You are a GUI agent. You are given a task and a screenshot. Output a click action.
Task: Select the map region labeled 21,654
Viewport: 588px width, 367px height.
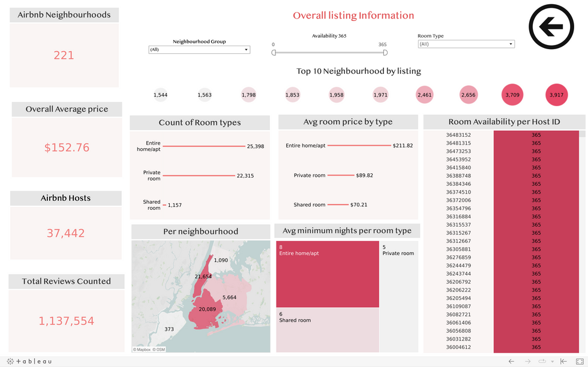pyautogui.click(x=203, y=276)
